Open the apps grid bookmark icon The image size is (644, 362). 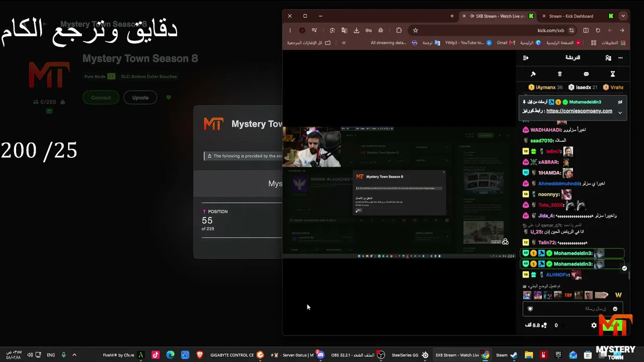point(594,43)
